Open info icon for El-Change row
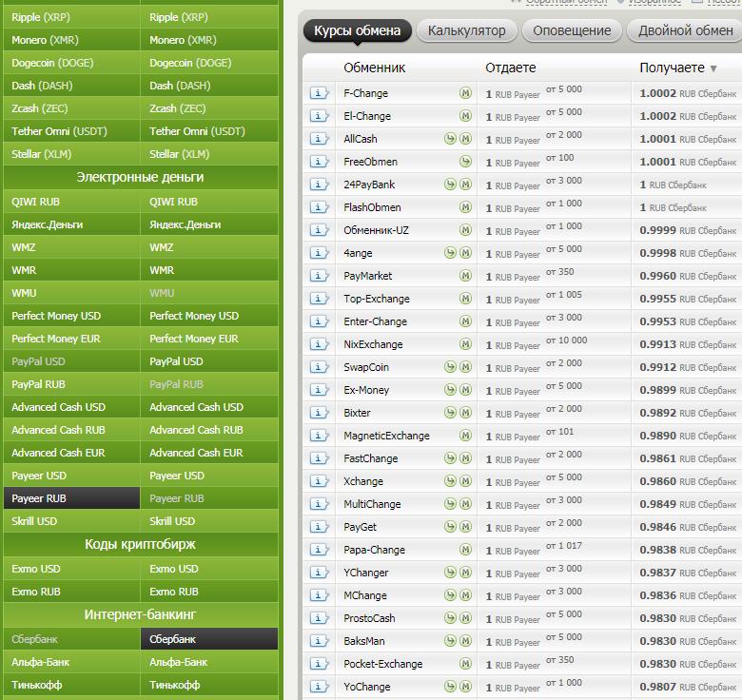This screenshot has width=742, height=700. click(x=319, y=116)
